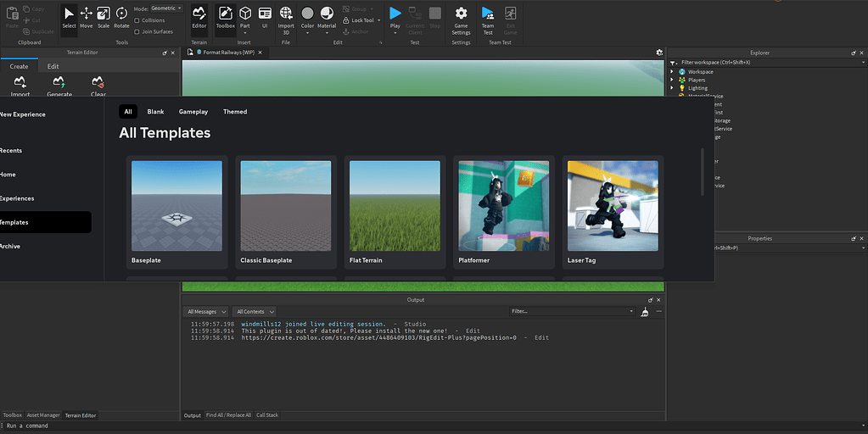Launch Import 3D tool
This screenshot has height=434, width=868.
[x=286, y=19]
